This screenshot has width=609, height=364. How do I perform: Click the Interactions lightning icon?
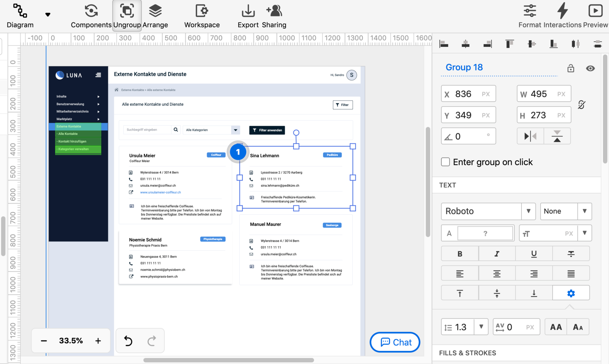tap(563, 11)
